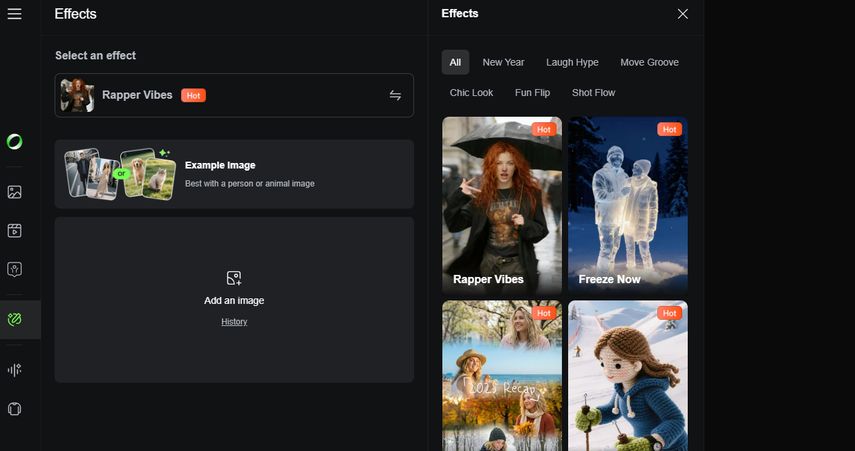Click Add an image upload area
Image resolution: width=855 pixels, height=451 pixels.
click(x=234, y=288)
